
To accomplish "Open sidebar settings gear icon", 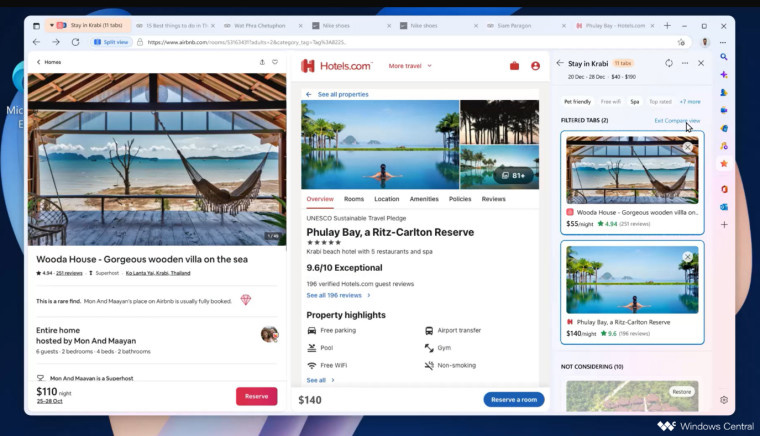I will [724, 400].
